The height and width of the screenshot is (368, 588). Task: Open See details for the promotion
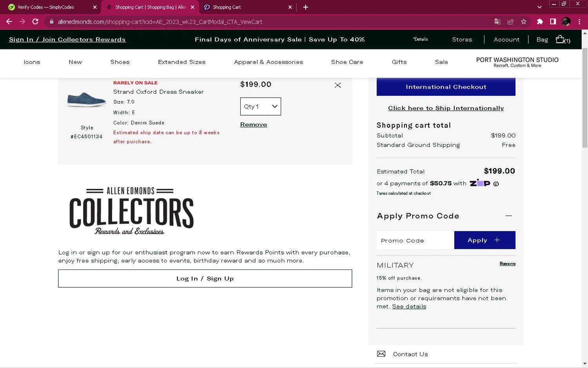click(x=409, y=306)
